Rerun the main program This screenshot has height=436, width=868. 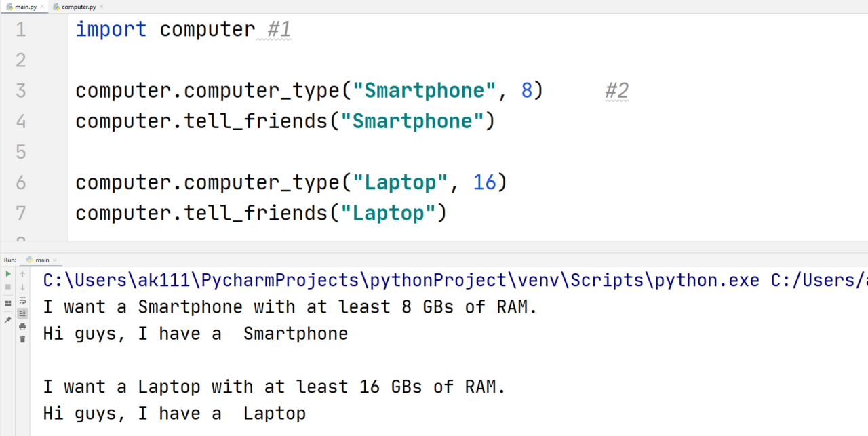click(8, 274)
